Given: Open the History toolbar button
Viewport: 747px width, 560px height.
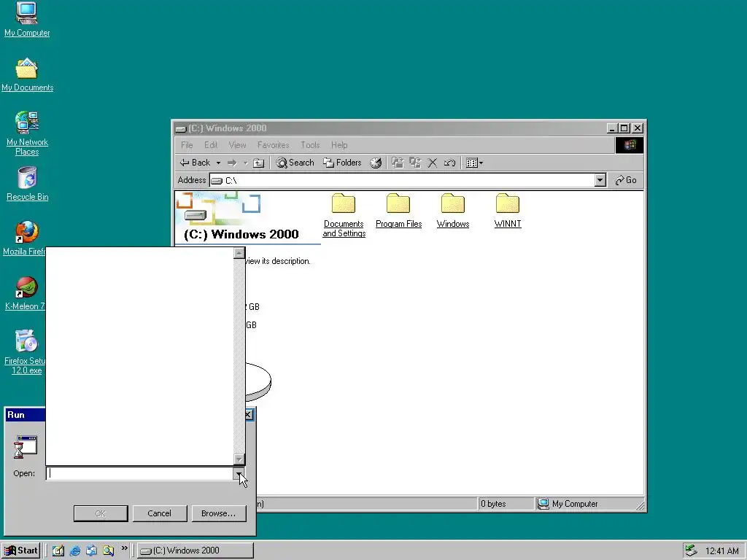Looking at the screenshot, I should (376, 163).
